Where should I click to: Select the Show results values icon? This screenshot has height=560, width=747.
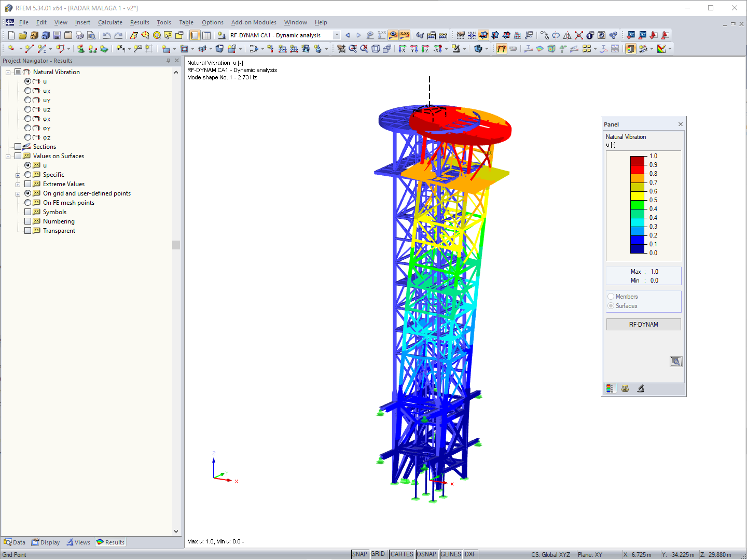coord(404,35)
